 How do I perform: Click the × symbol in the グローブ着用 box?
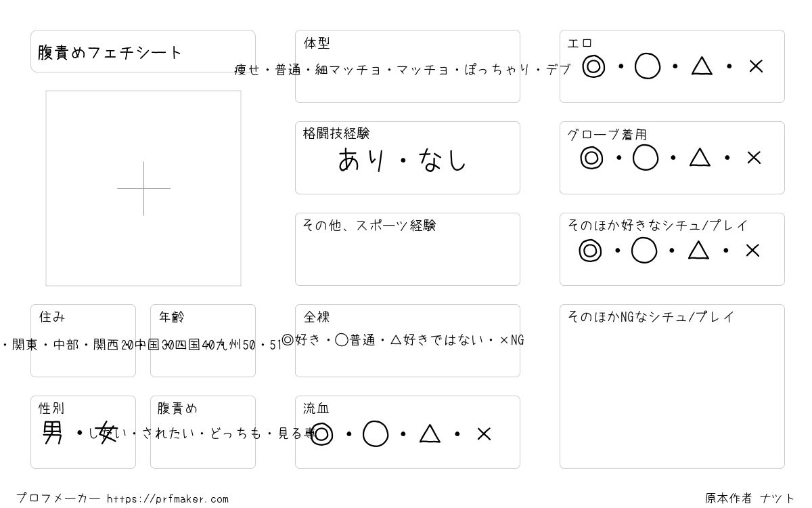(754, 158)
